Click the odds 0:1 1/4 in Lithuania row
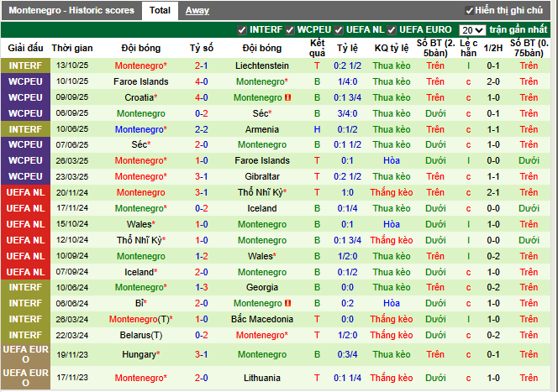 click(347, 378)
